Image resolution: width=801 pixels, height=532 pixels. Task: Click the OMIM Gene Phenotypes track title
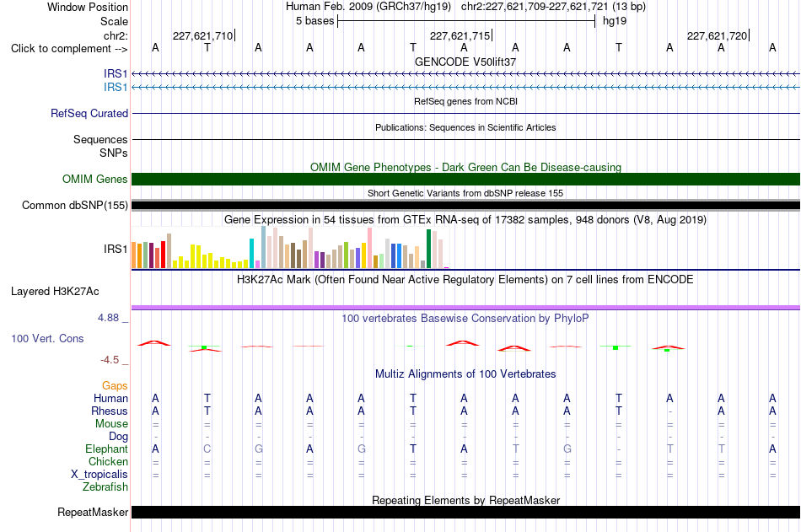point(465,167)
